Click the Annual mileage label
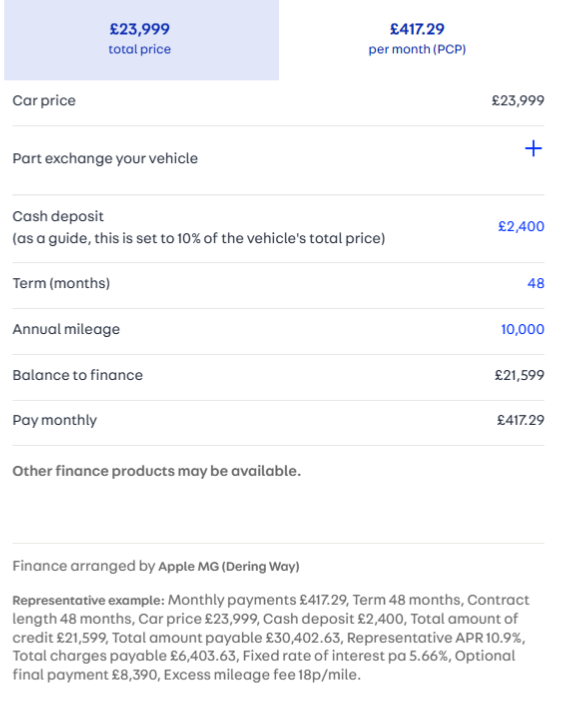 tap(66, 329)
